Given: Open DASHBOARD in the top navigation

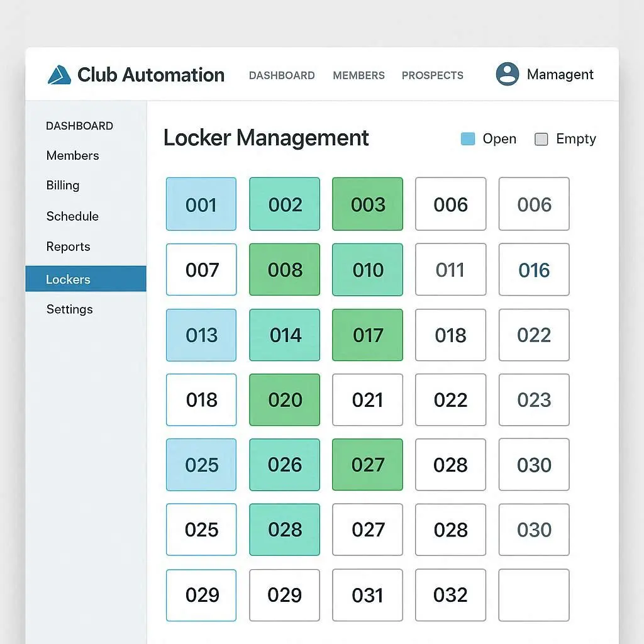Looking at the screenshot, I should 282,75.
